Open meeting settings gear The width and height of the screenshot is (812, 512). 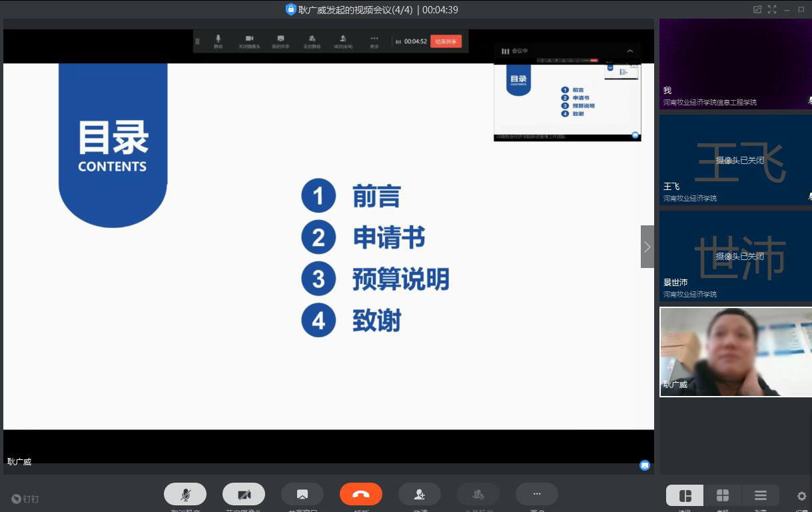(x=802, y=496)
